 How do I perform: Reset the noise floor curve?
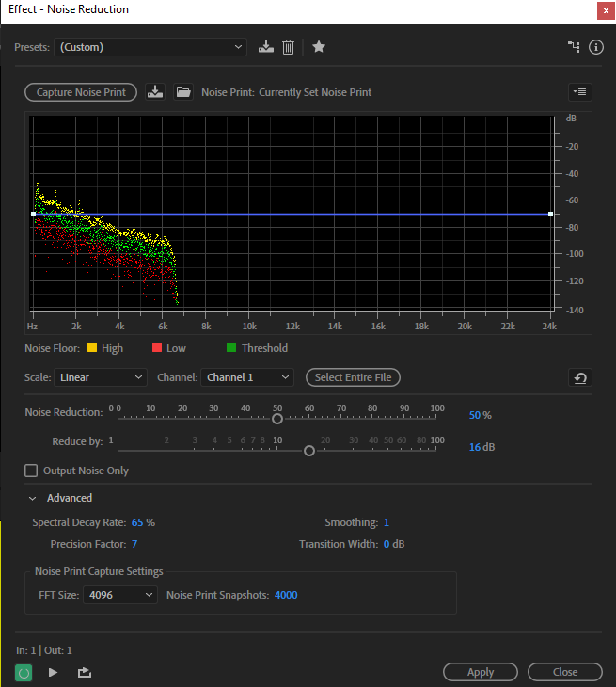click(x=580, y=377)
